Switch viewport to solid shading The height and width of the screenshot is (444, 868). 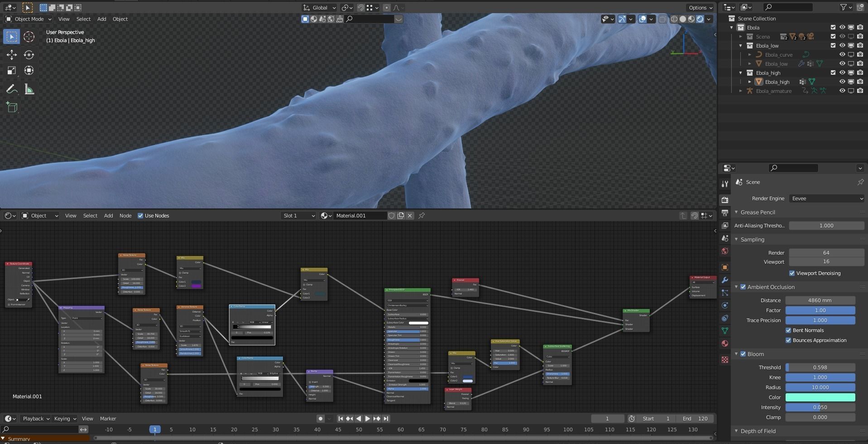(x=683, y=19)
